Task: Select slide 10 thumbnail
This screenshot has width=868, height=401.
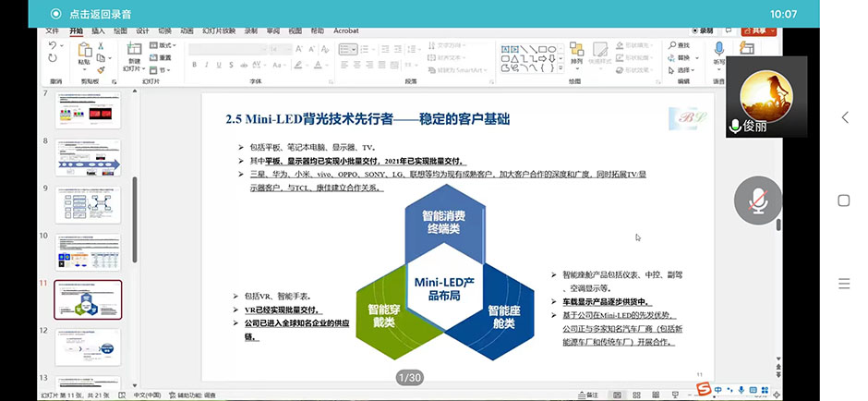Action: 88,252
